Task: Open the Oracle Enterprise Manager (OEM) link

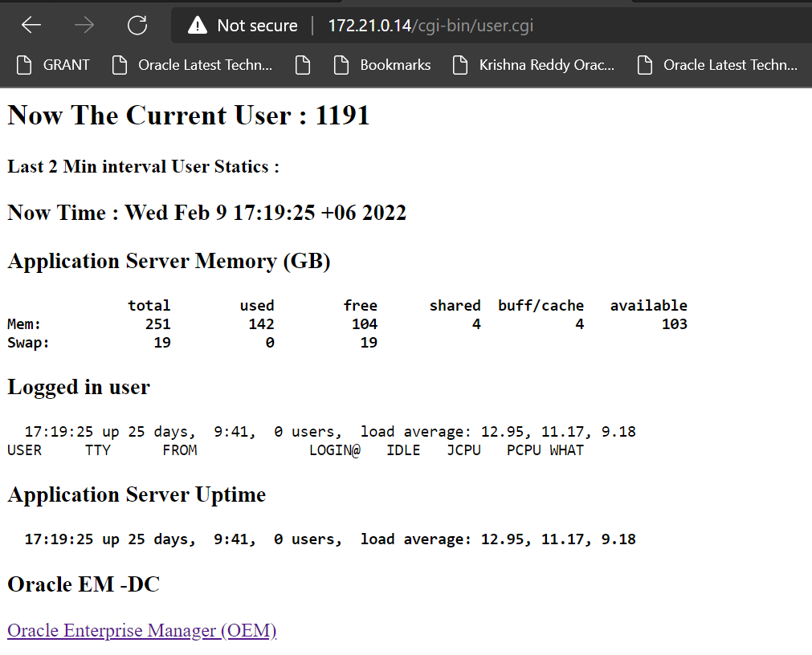Action: point(142,631)
